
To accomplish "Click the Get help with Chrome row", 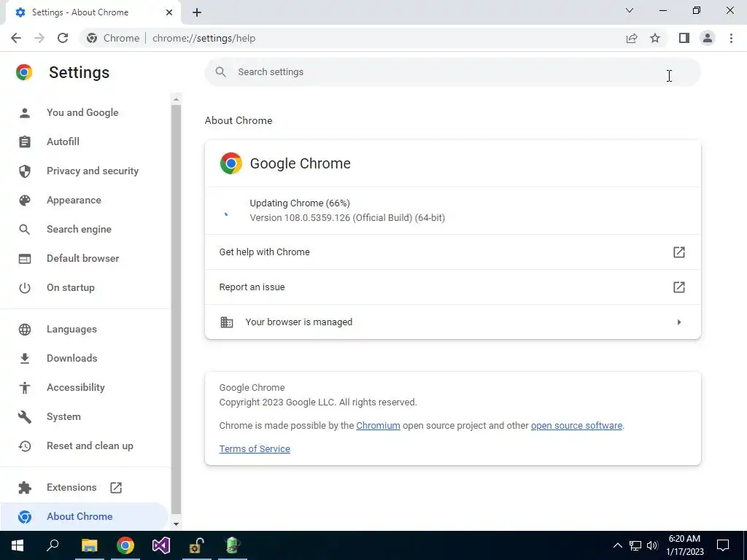I will click(x=452, y=252).
